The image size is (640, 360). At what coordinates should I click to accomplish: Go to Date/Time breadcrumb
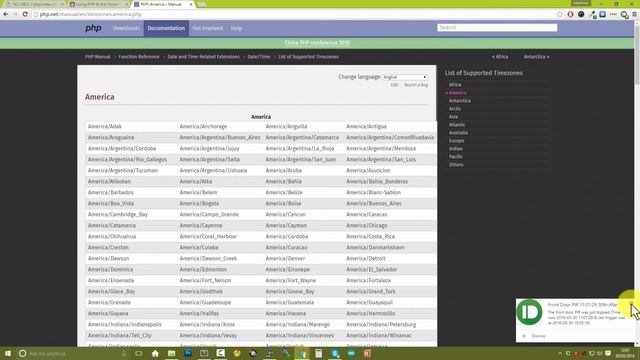[x=259, y=57]
